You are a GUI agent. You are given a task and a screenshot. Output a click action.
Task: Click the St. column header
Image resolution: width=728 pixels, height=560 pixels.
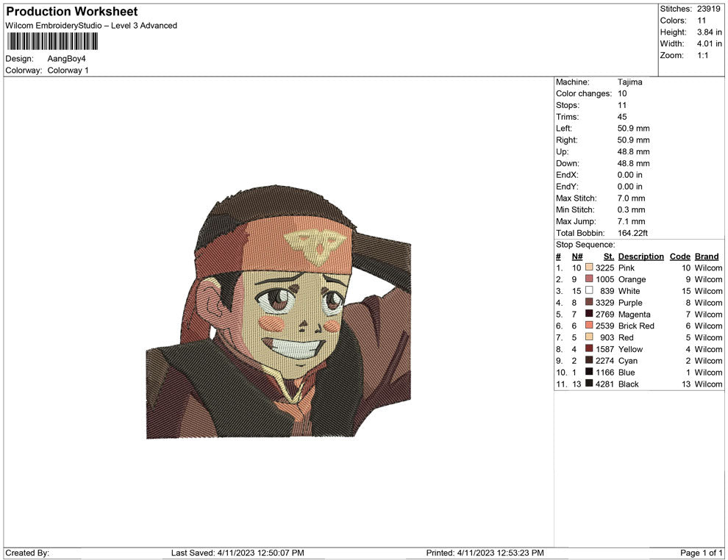tap(609, 256)
